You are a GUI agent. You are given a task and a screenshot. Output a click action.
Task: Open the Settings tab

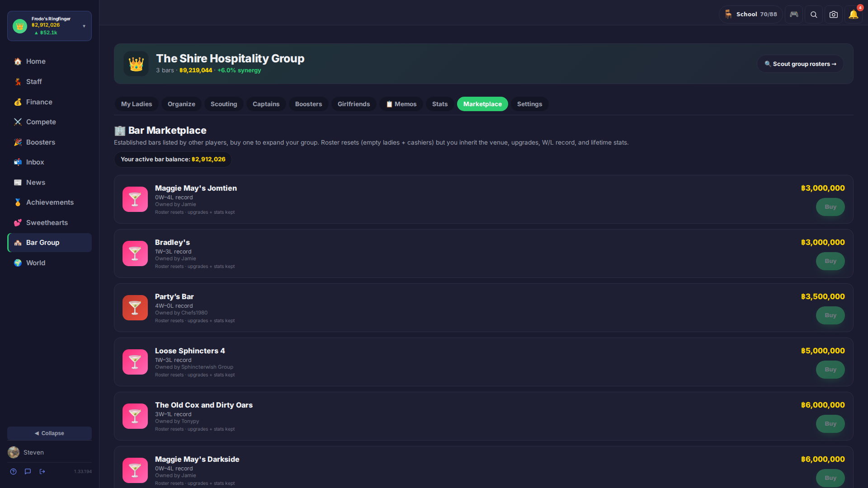coord(529,104)
